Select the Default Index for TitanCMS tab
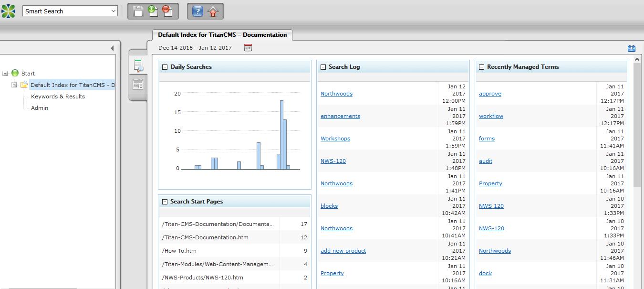644x289 pixels. tap(222, 35)
